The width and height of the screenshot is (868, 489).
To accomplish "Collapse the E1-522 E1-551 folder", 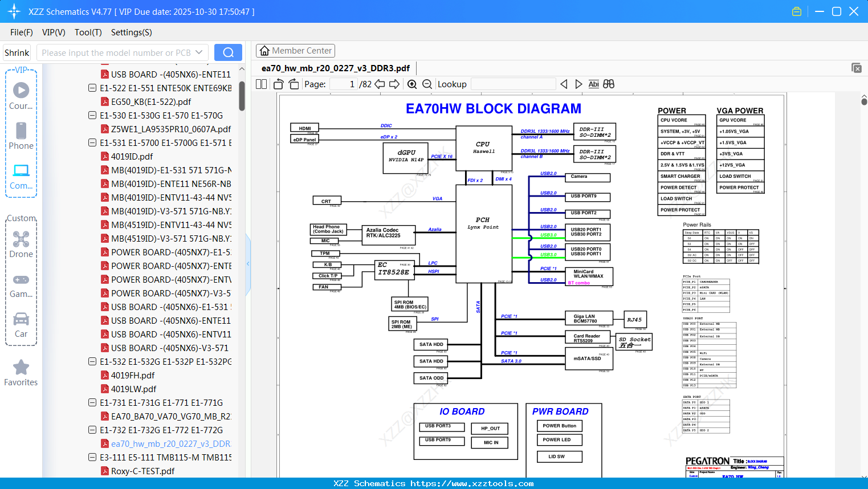I will pyautogui.click(x=92, y=88).
